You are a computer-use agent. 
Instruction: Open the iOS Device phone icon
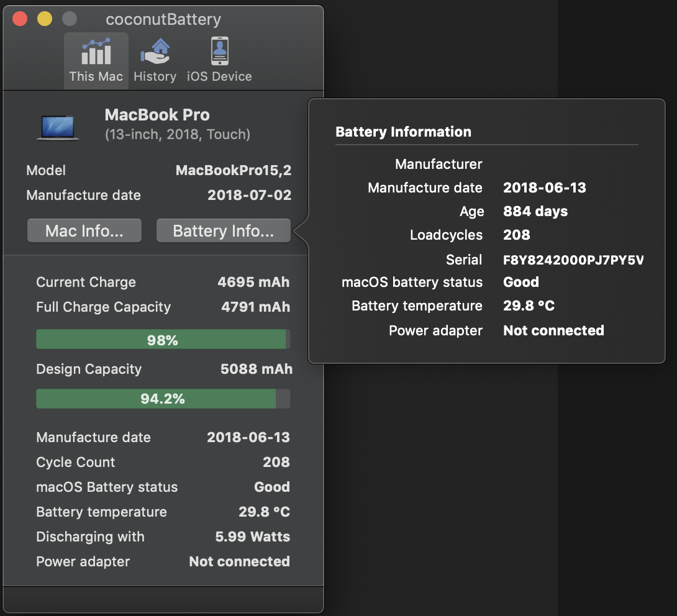click(219, 51)
